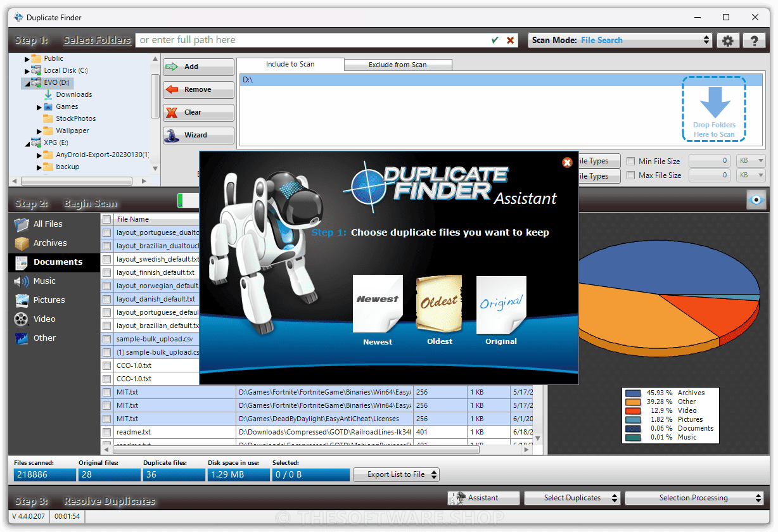The image size is (778, 532).
Task: Close the Assistant dialog with orange X
Action: [568, 162]
